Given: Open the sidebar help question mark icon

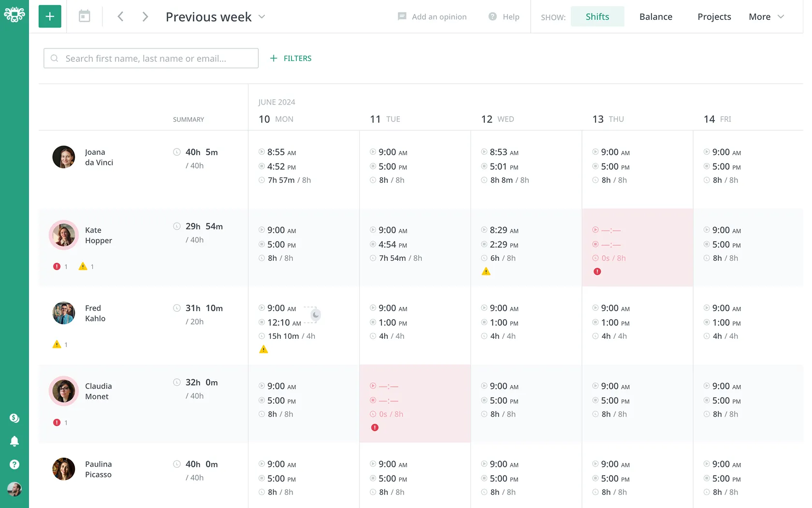Looking at the screenshot, I should pyautogui.click(x=14, y=464).
